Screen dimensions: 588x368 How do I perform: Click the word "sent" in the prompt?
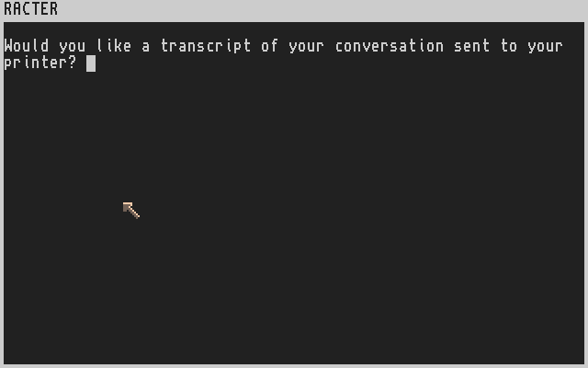[x=471, y=46]
